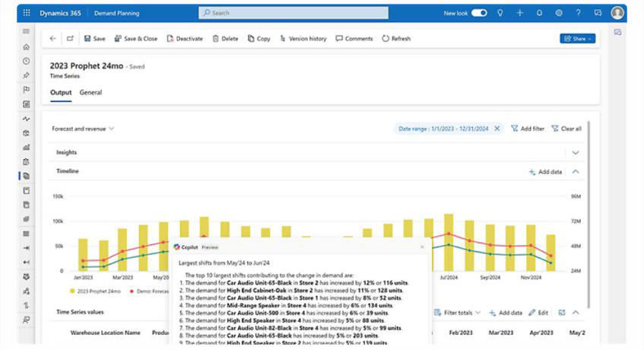This screenshot has height=350, width=644.
Task: Click the Demo Forecast legend red swatch
Action: click(132, 291)
